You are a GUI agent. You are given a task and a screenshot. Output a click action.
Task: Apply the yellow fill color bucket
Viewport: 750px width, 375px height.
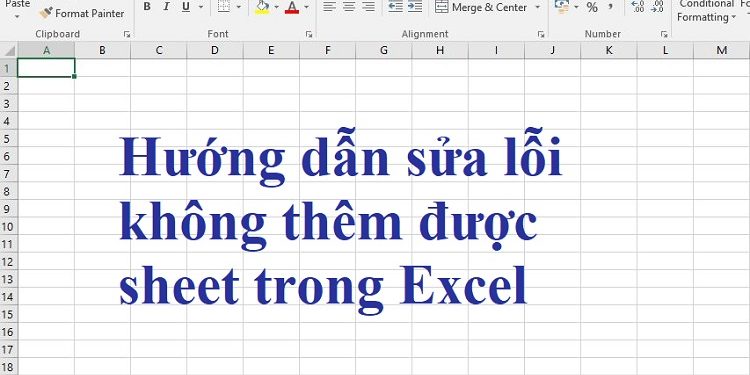tap(262, 7)
